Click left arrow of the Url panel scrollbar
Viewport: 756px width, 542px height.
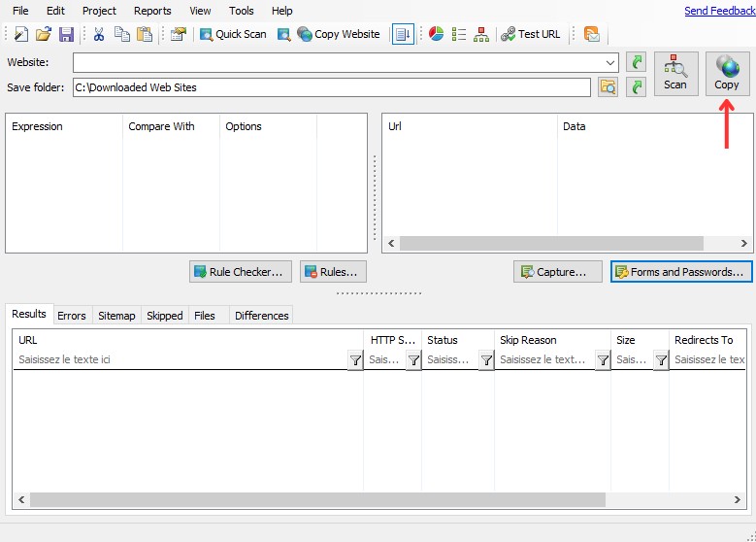coord(391,243)
